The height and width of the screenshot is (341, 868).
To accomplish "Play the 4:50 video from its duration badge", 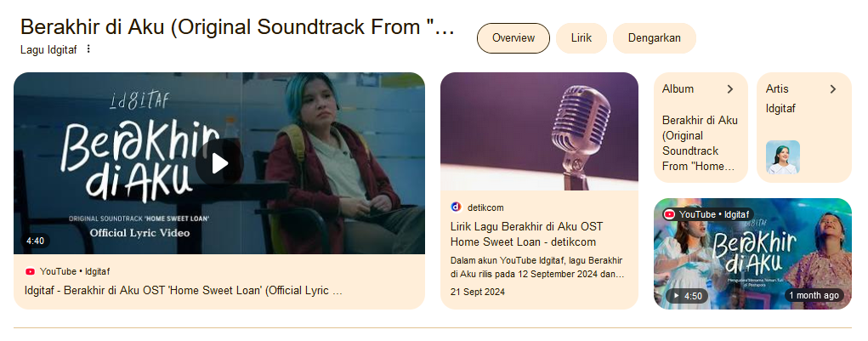I will point(687,296).
